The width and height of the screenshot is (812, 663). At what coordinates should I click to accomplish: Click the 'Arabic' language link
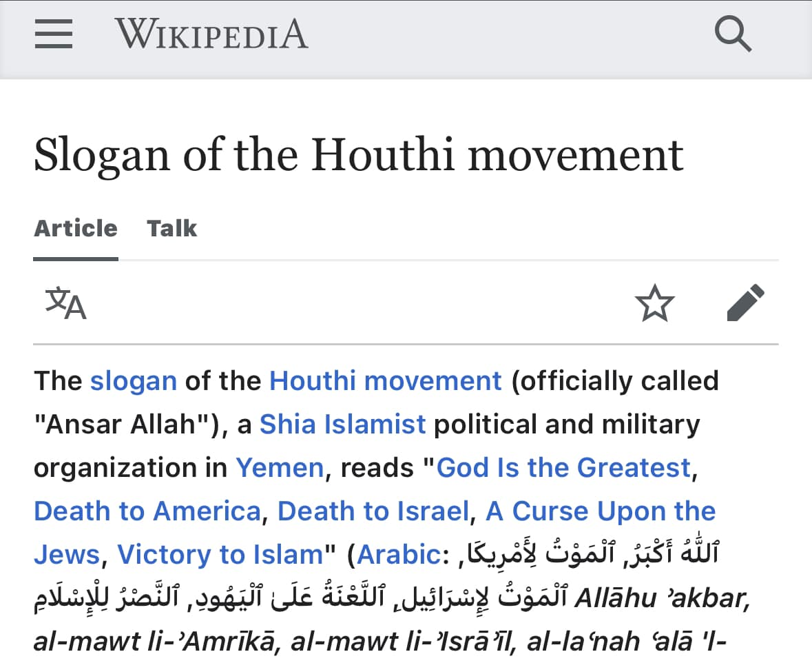coord(399,555)
